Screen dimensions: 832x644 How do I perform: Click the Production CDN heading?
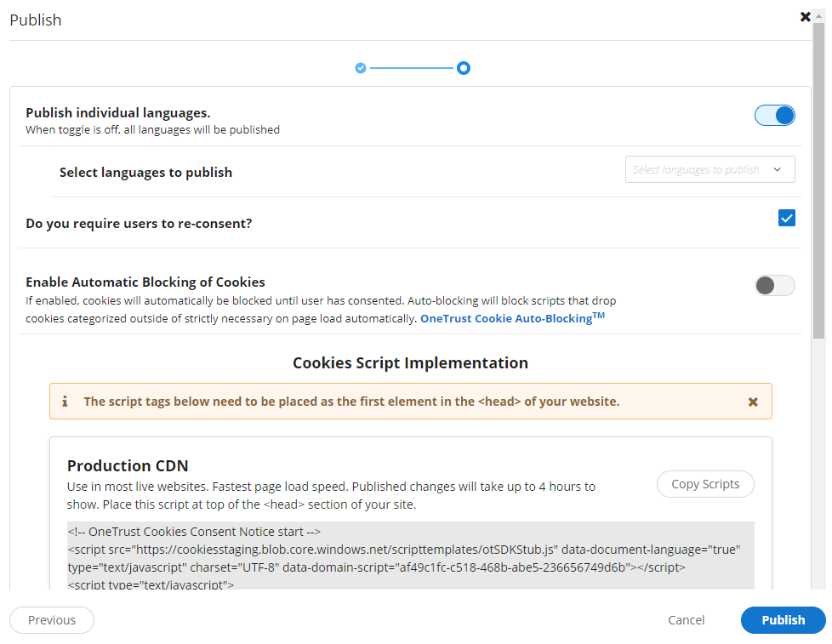click(128, 465)
